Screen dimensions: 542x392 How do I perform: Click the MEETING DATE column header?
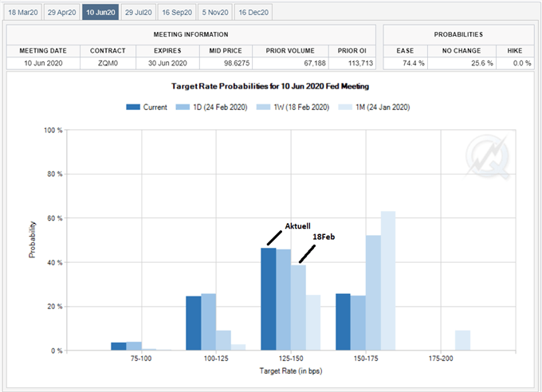[x=43, y=51]
